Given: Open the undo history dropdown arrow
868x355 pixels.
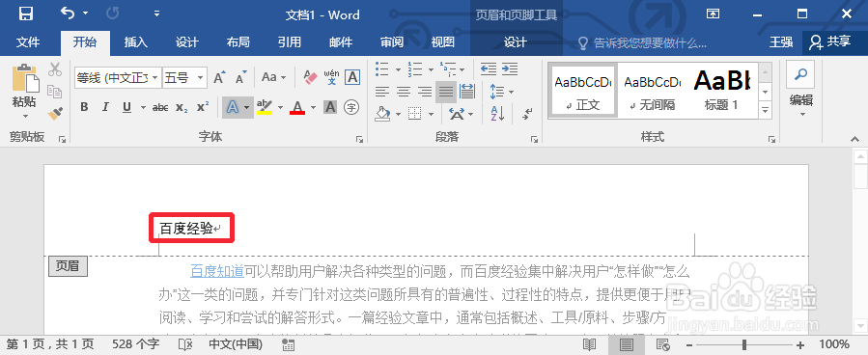Looking at the screenshot, I should 85,14.
